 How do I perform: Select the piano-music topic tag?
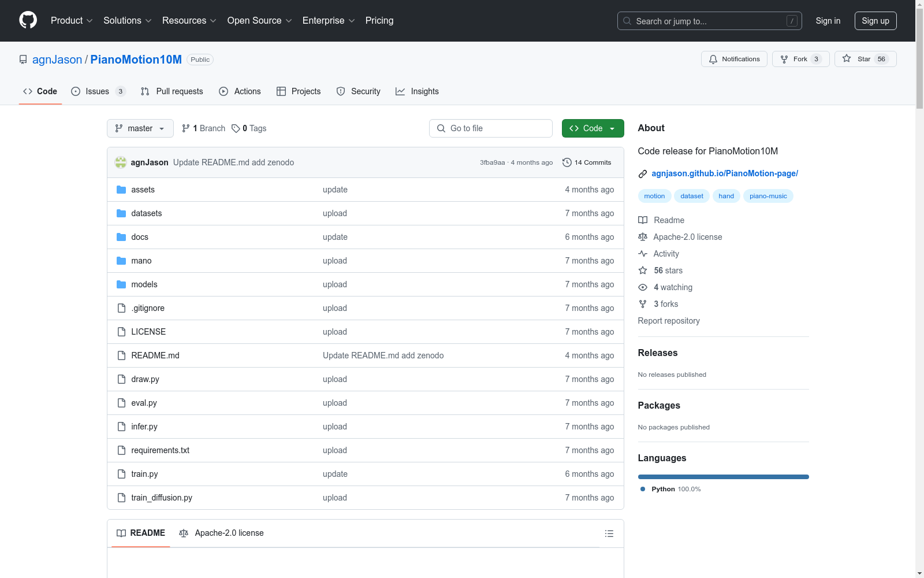pyautogui.click(x=767, y=196)
